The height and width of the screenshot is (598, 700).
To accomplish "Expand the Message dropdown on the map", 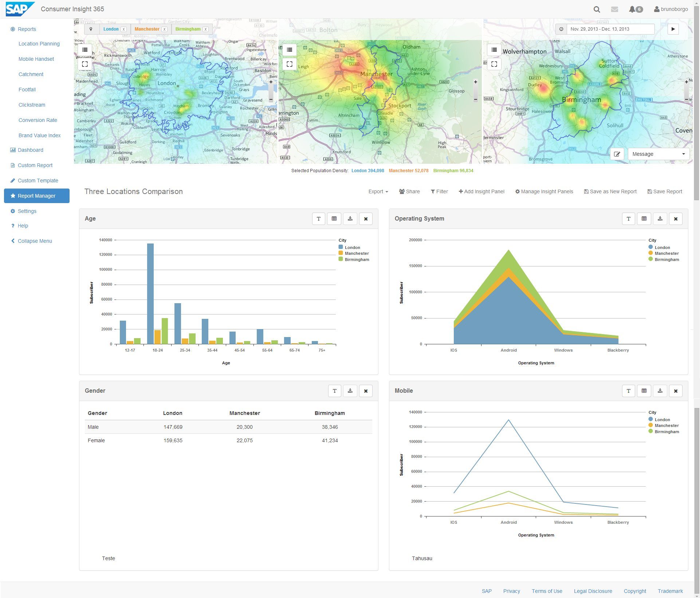I will [684, 154].
